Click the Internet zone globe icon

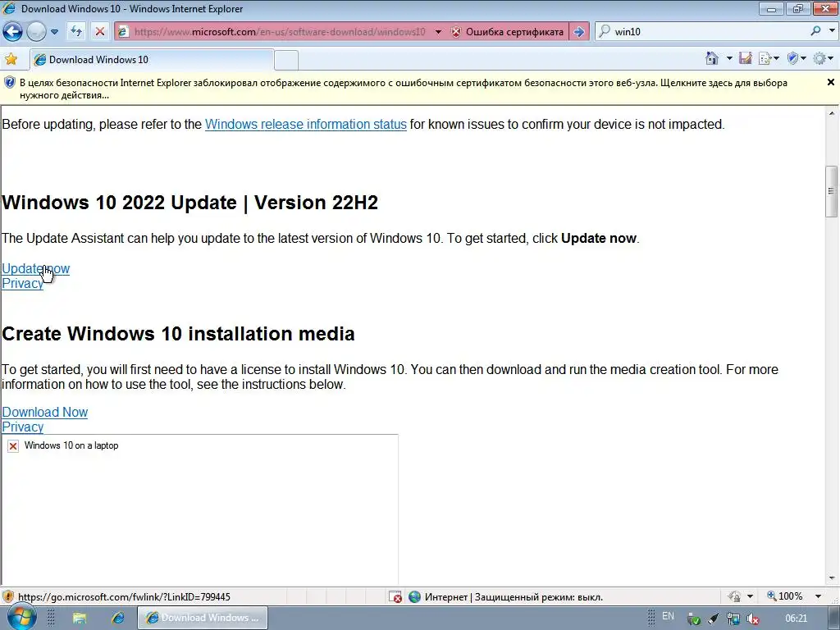[x=414, y=596]
